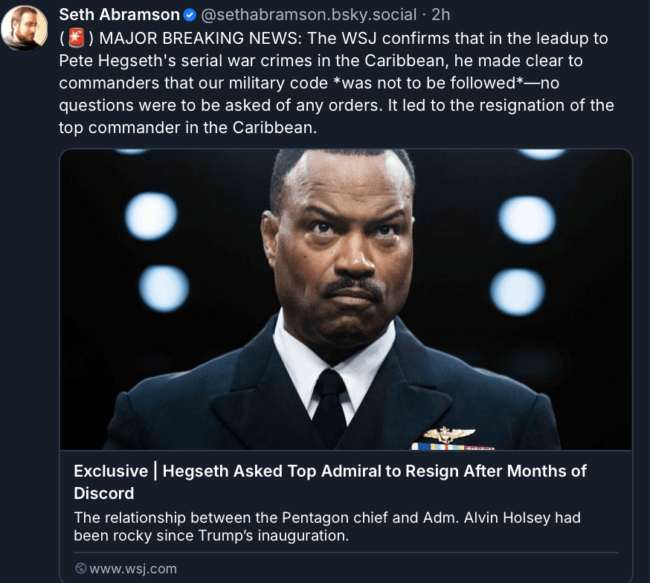The width and height of the screenshot is (650, 583).
Task: Click the 2h post timestamp
Action: [x=441, y=15]
